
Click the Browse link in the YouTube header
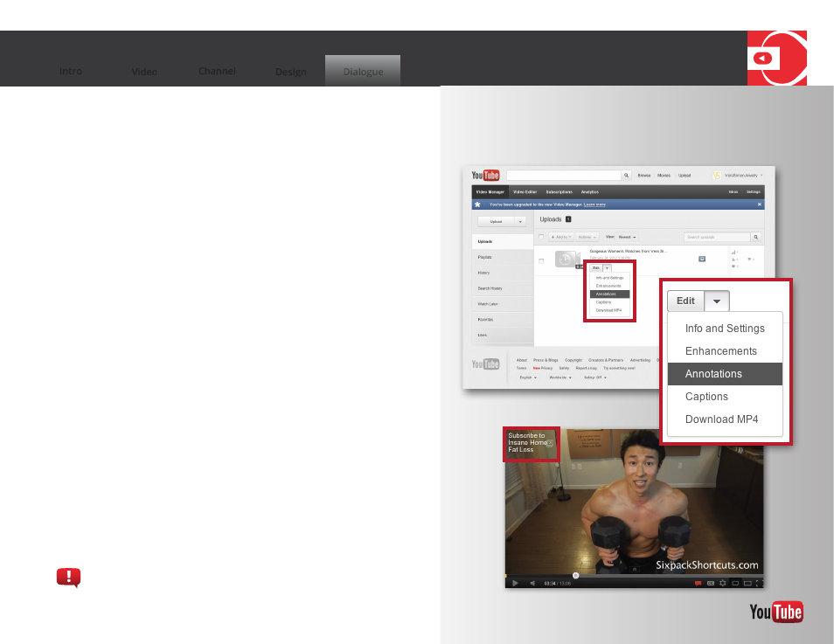tap(644, 175)
